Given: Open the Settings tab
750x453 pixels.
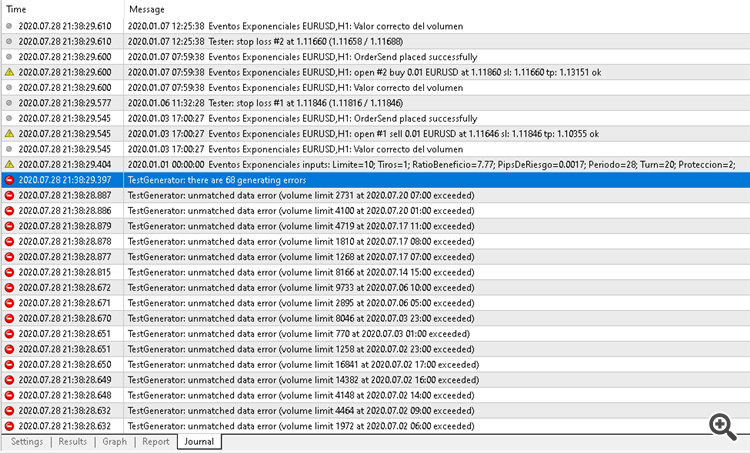Looking at the screenshot, I should tap(27, 442).
